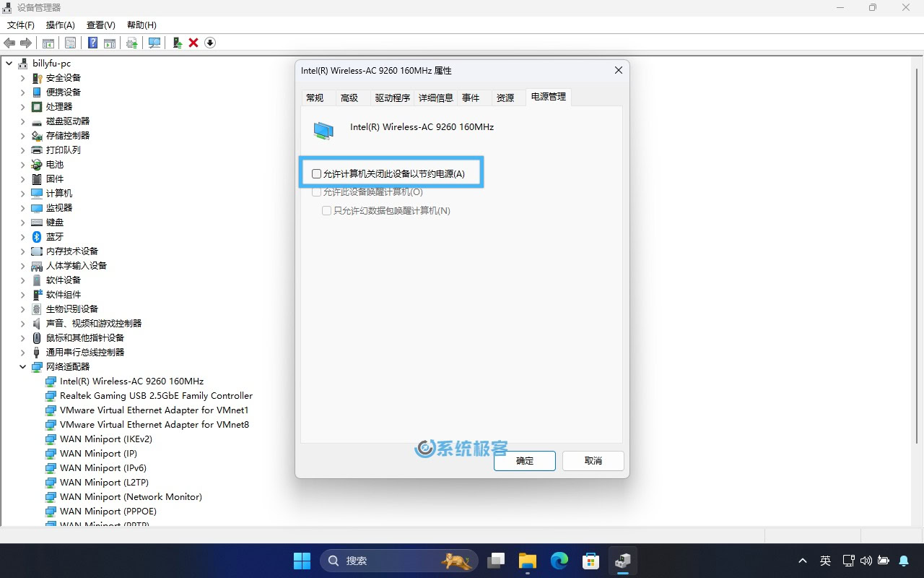Click the 生物识别设备 fingerprint icon
The width and height of the screenshot is (924, 578).
(x=37, y=309)
